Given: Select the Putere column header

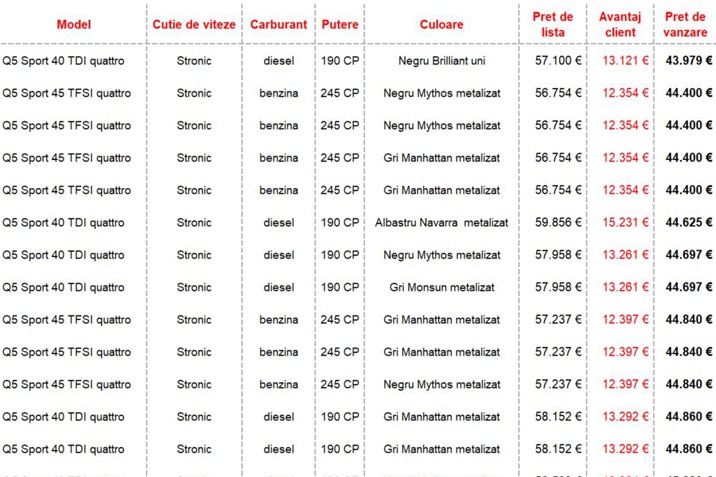Looking at the screenshot, I should tap(340, 25).
